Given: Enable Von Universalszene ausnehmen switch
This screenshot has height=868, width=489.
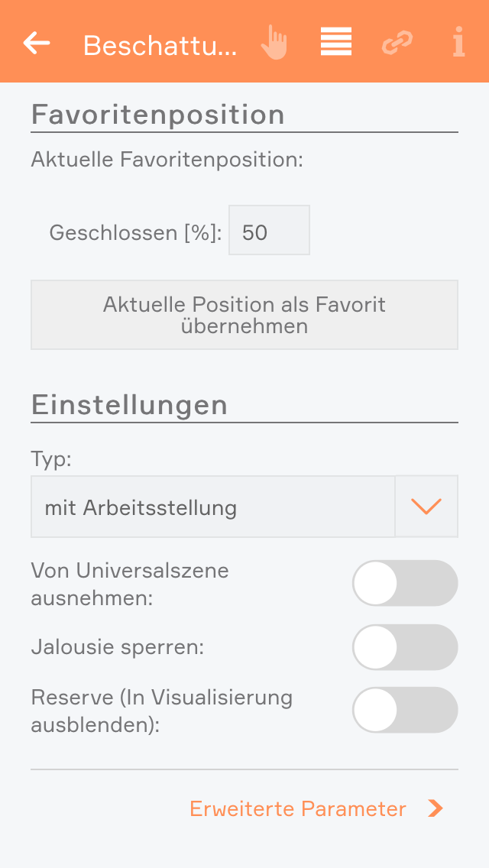Looking at the screenshot, I should 405,583.
